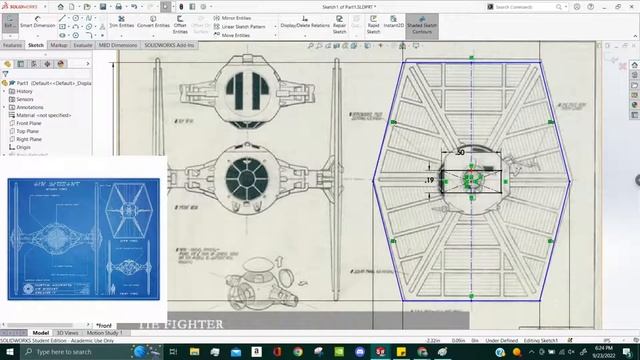Open Display/Delete Relations
The height and width of the screenshot is (360, 640).
(x=305, y=22)
